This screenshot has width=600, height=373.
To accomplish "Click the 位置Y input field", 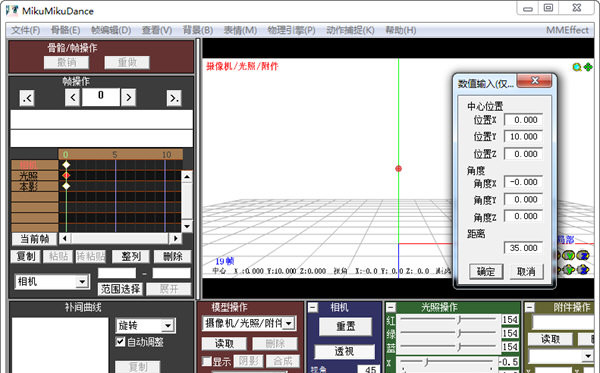I will point(523,137).
